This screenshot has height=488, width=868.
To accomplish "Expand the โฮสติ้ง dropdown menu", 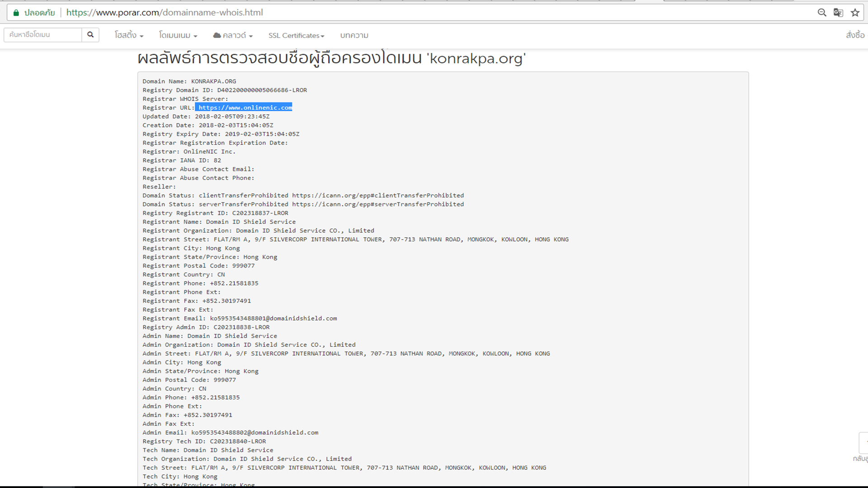I will click(x=129, y=35).
